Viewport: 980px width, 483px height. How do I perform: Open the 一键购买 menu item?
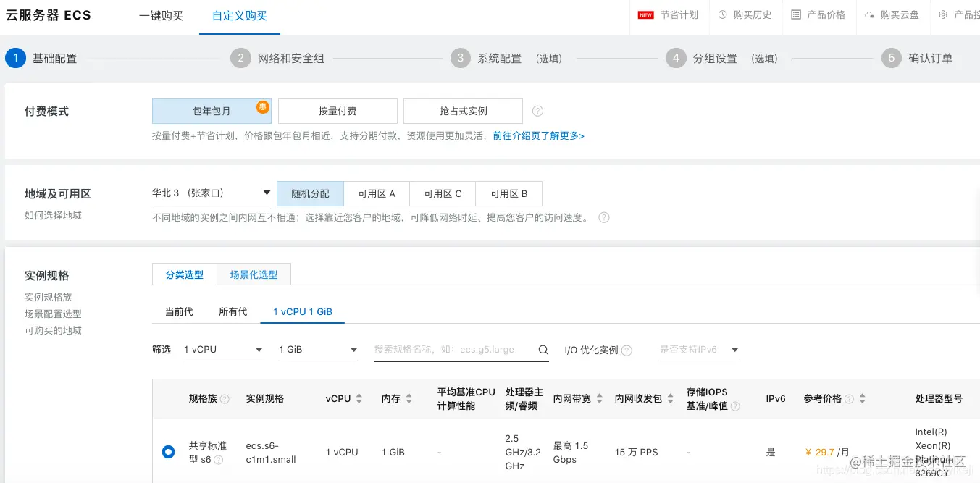161,15
